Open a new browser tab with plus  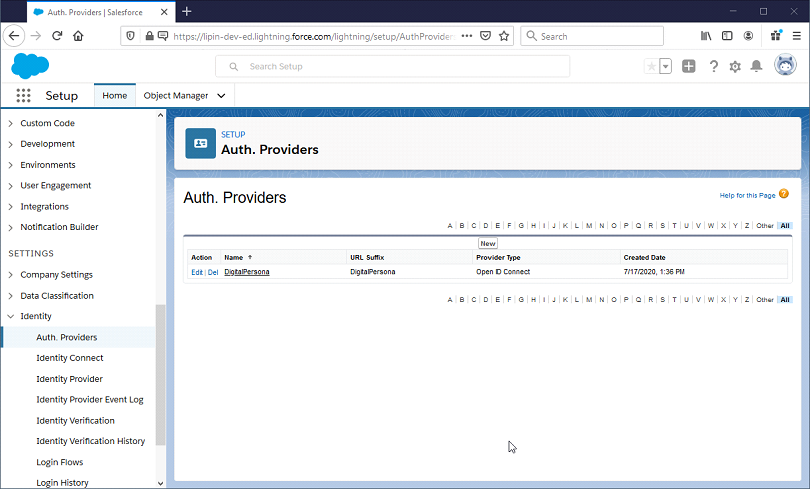point(186,11)
